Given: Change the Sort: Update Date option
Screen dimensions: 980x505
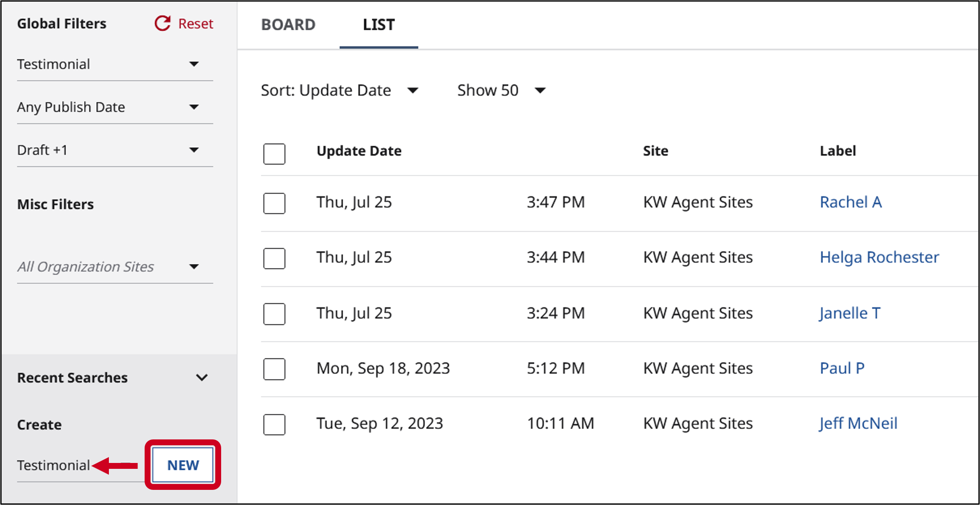Looking at the screenshot, I should [x=340, y=90].
